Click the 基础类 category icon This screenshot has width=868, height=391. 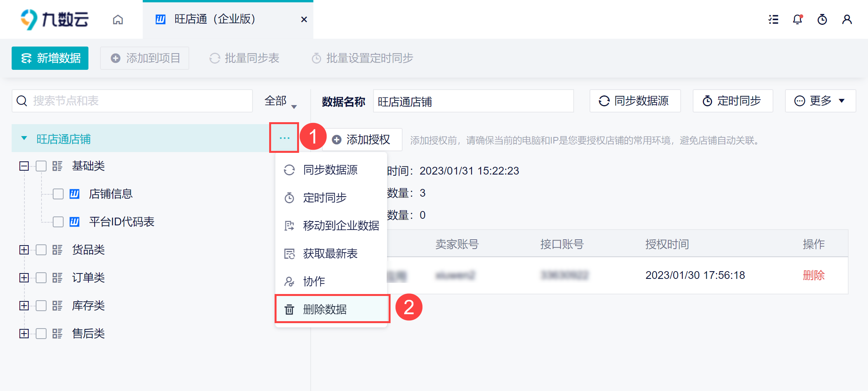[57, 166]
